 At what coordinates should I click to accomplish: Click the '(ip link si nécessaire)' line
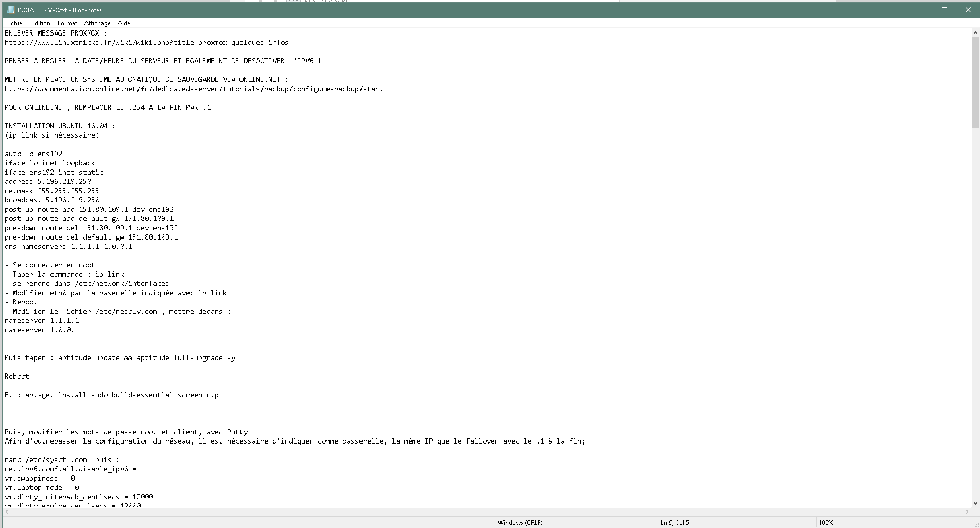51,135
